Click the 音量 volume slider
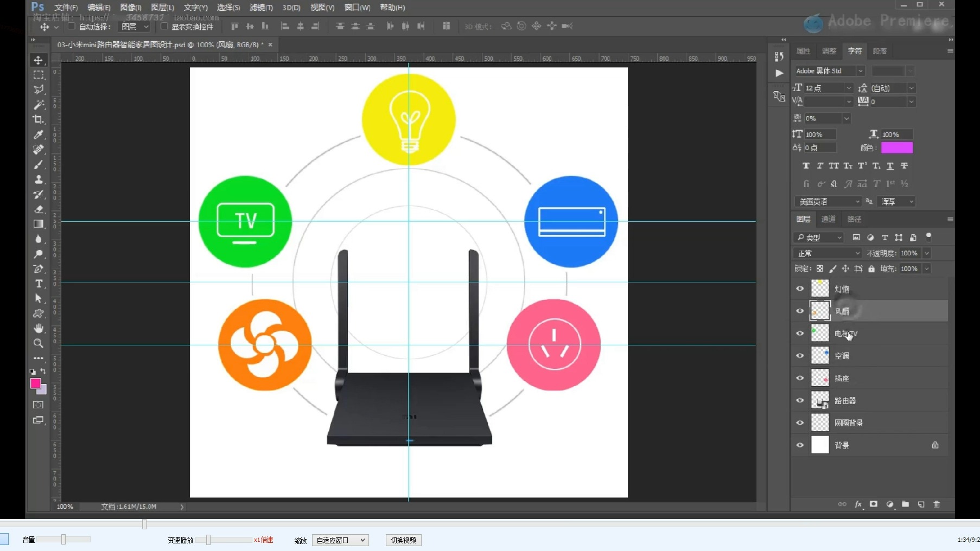This screenshot has width=980, height=551. pos(63,539)
